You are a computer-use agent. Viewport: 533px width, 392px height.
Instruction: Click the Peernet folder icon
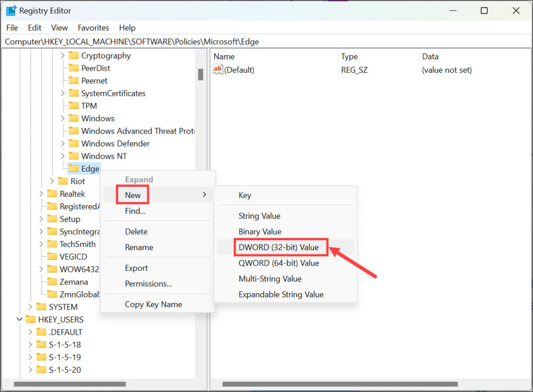73,81
